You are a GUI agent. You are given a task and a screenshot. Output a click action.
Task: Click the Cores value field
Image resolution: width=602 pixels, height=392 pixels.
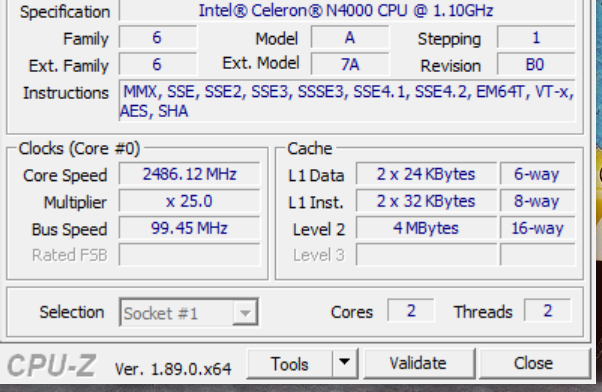411,310
